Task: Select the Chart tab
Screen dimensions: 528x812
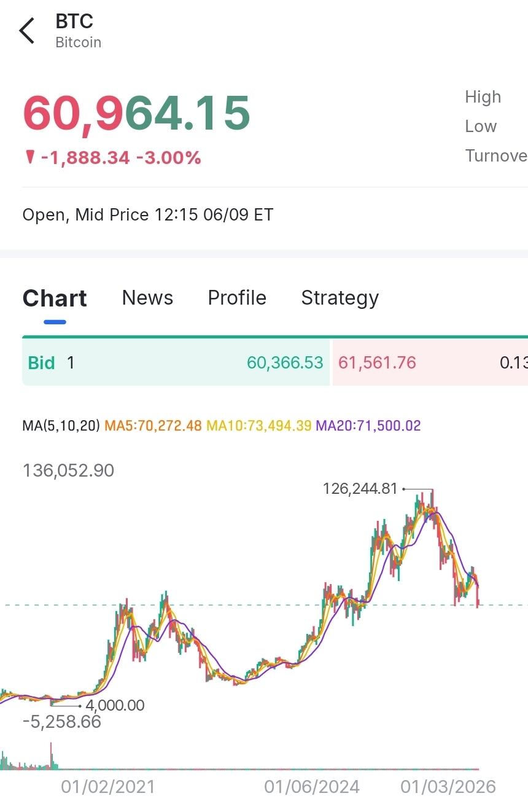Action: (x=55, y=299)
